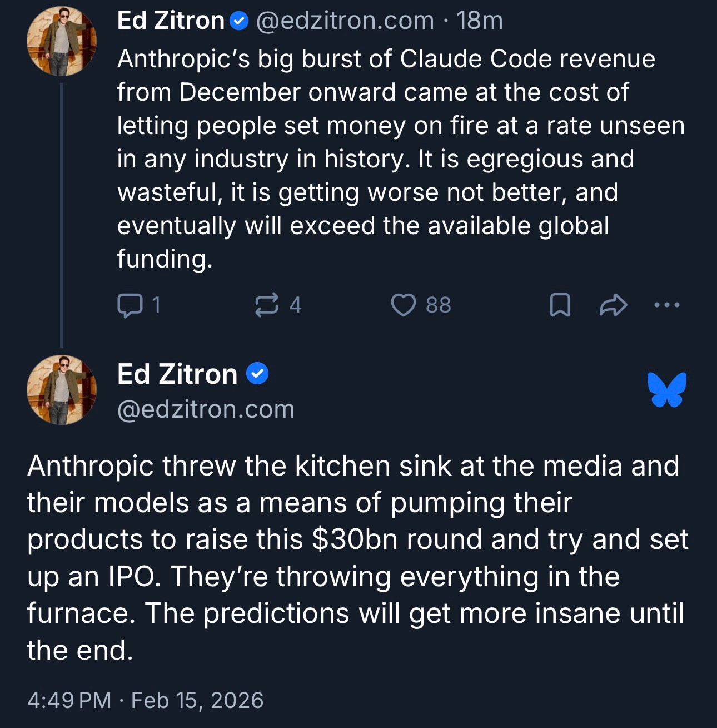Image resolution: width=717 pixels, height=728 pixels.
Task: Click the blue Bluesky butterfly logo
Action: click(666, 389)
